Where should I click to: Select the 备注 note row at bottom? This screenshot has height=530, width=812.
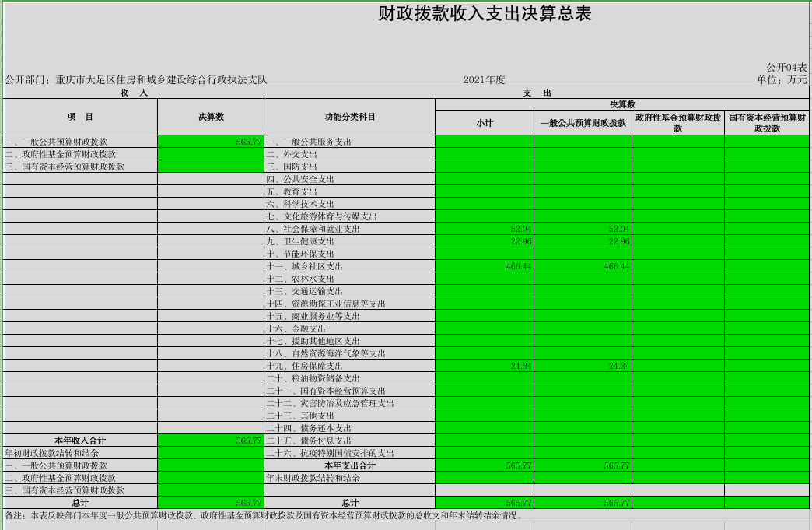405,515
